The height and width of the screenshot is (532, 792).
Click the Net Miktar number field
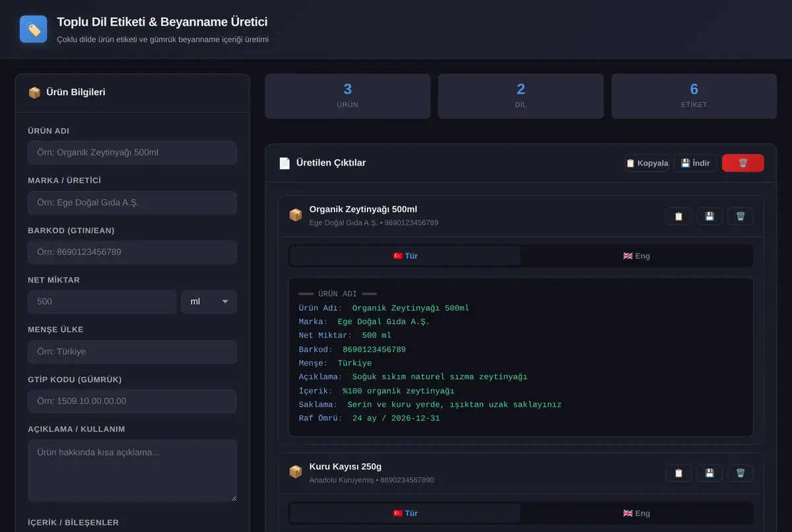click(x=102, y=302)
